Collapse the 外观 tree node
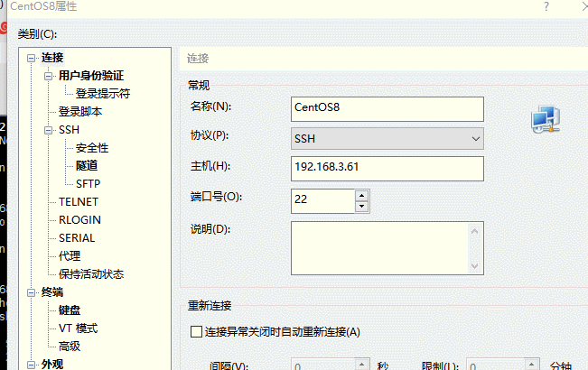 pos(31,365)
